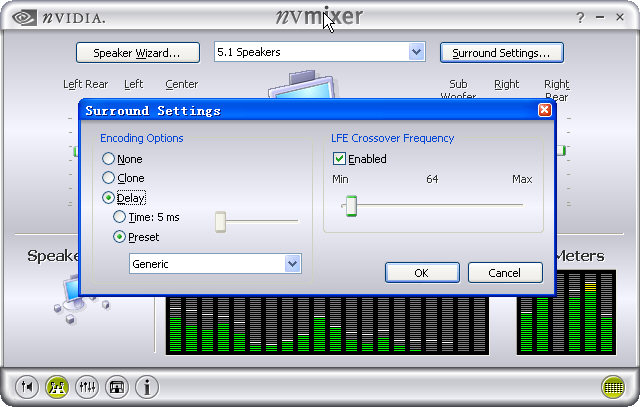This screenshot has width=640, height=407.
Task: Open the Speaker Wizard
Action: coord(138,53)
